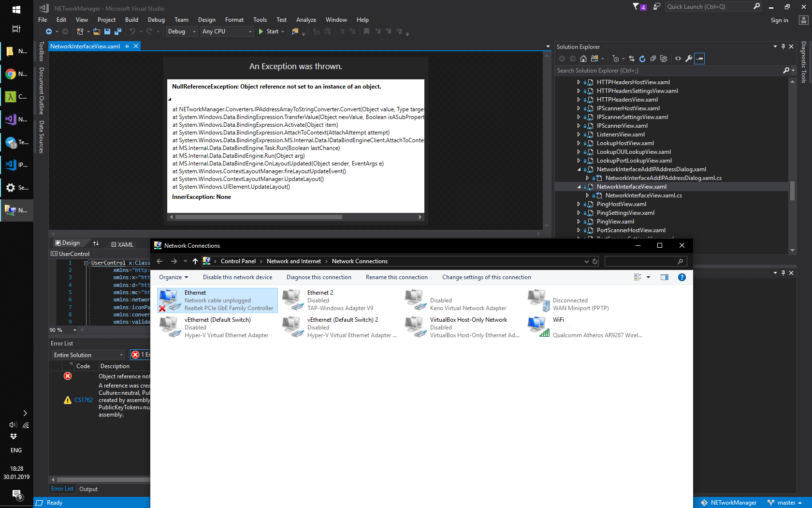The width and height of the screenshot is (812, 508).
Task: Collapse the NetworkInterfaceView.xaml tree node
Action: click(x=578, y=186)
